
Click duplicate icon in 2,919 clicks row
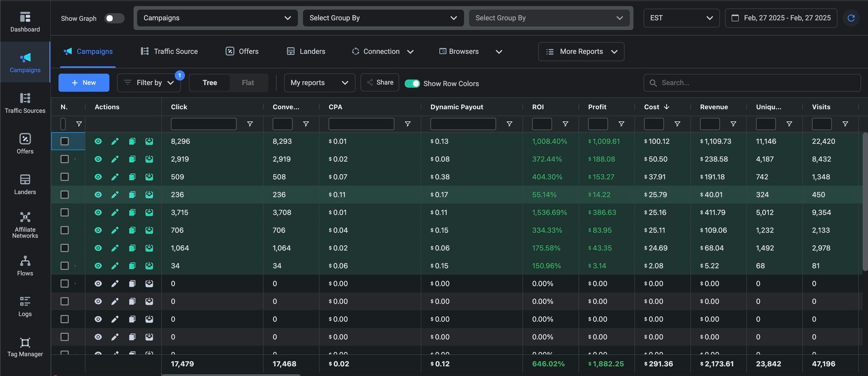point(132,159)
